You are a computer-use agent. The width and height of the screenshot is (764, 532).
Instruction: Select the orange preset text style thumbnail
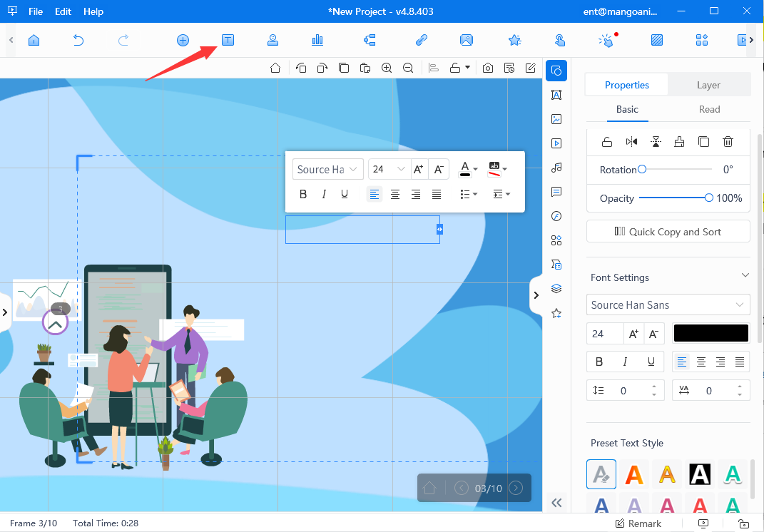pos(634,474)
